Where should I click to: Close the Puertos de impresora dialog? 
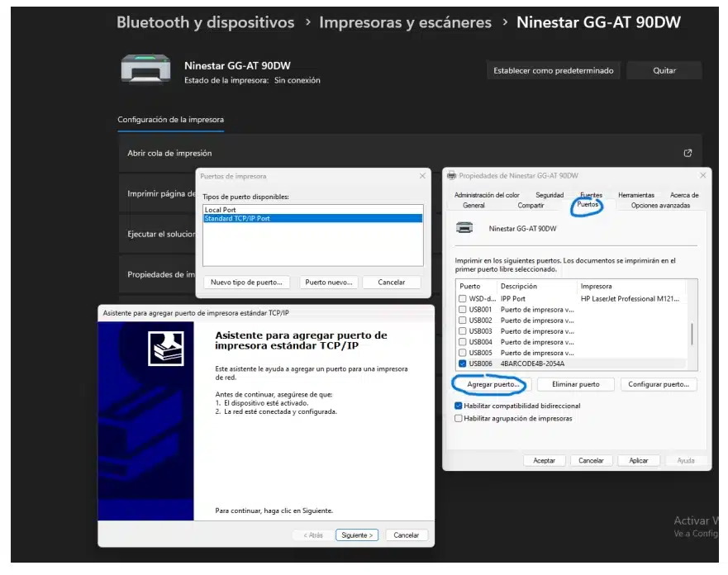[x=422, y=176]
